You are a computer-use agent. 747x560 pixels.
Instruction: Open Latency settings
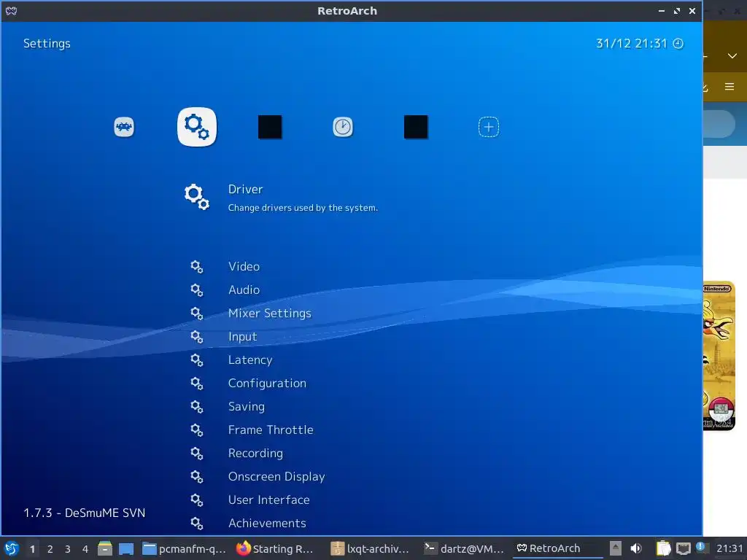(250, 360)
